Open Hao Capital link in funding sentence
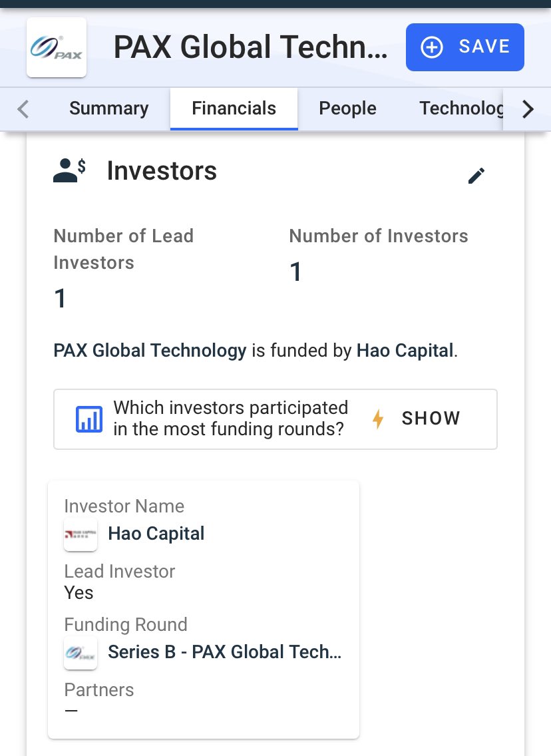Screen dimensions: 551x756 pyautogui.click(x=405, y=350)
